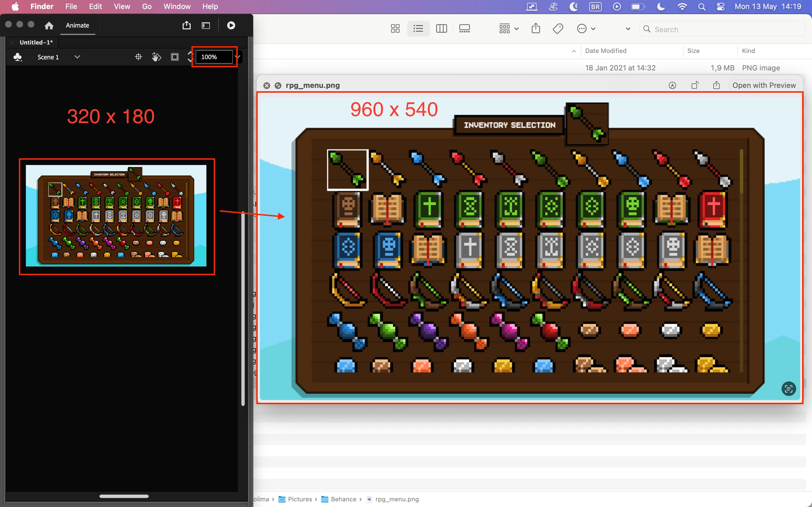
Task: Click the Untitled-1 document tab
Action: pyautogui.click(x=36, y=42)
